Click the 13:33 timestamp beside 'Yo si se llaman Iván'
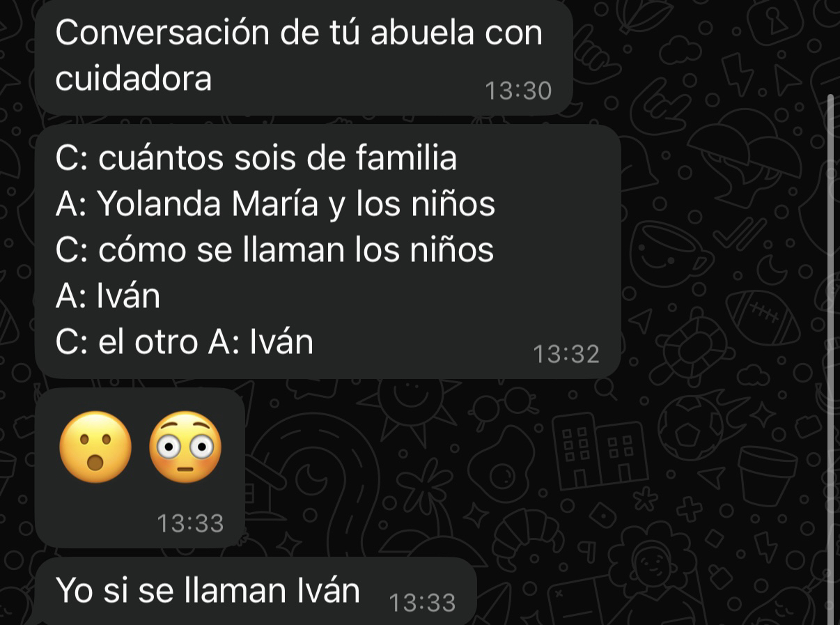 (x=422, y=602)
